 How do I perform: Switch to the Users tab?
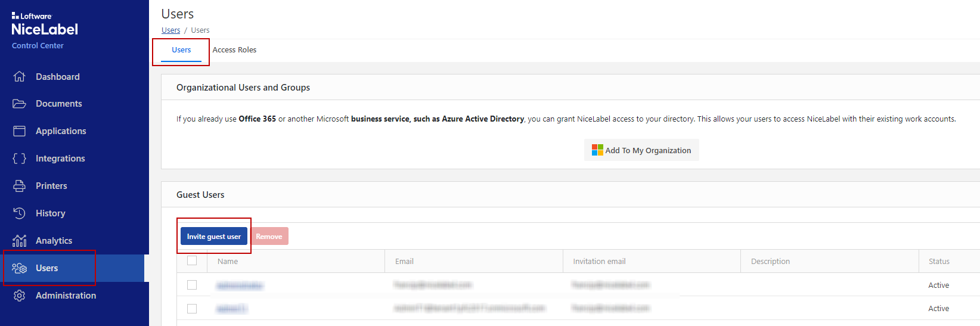pos(181,50)
